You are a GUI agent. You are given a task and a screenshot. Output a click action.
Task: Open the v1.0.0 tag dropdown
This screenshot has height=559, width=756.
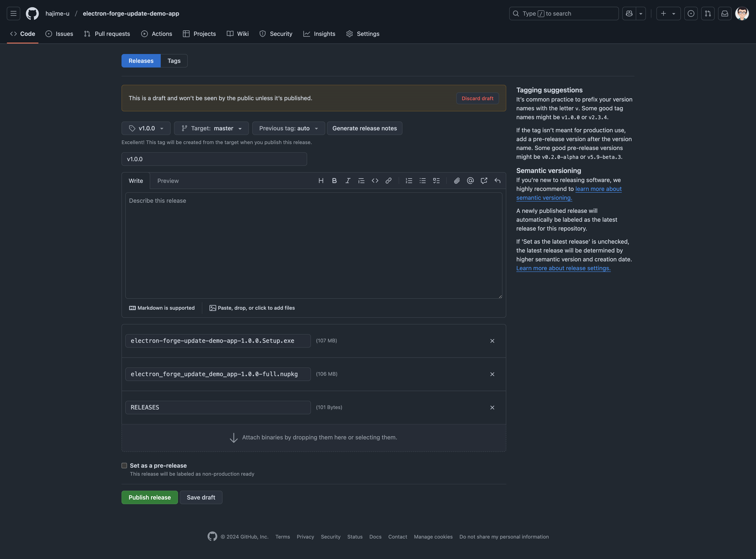(x=146, y=128)
